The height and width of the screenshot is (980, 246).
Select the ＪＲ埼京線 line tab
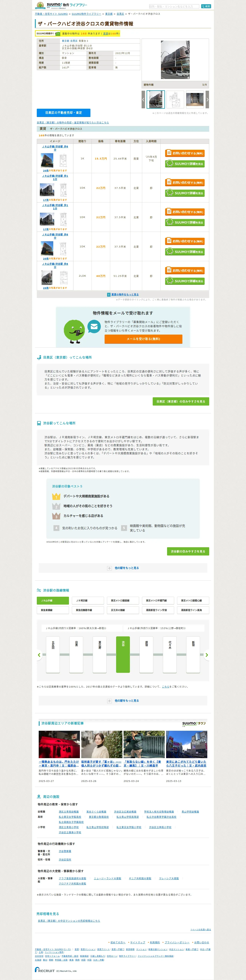[88, 601]
